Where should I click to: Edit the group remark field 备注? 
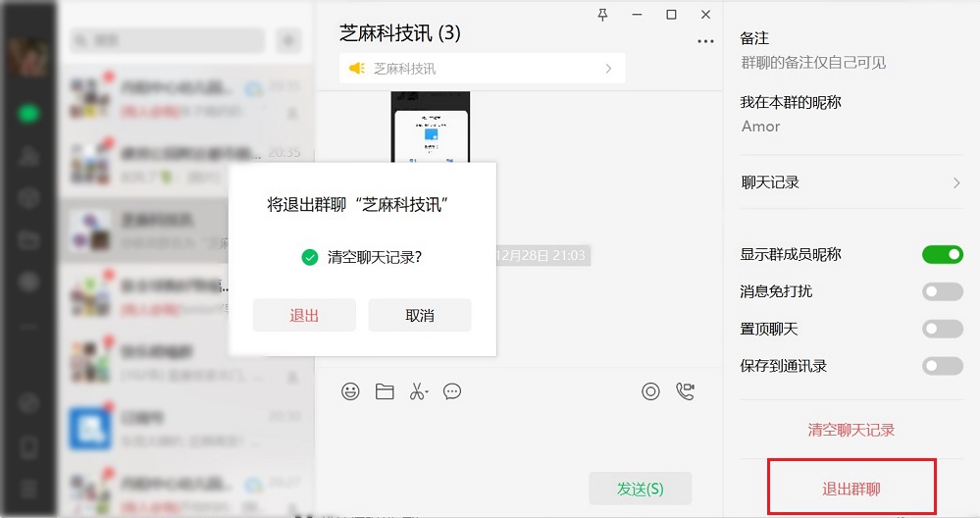813,63
